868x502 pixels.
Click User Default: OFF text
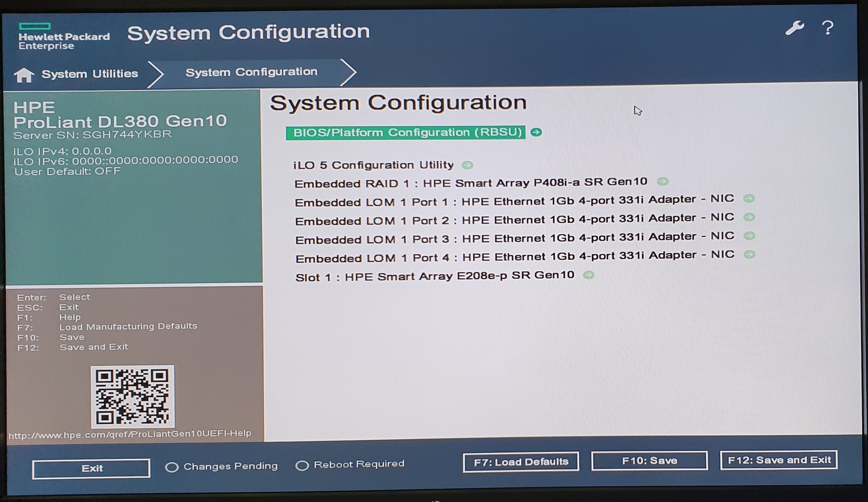[x=67, y=172]
